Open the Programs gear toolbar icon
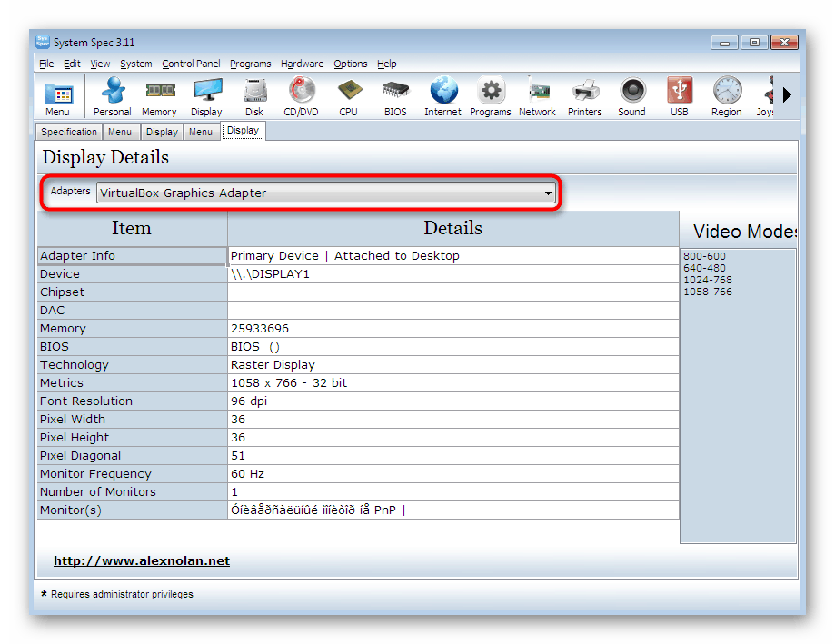The width and height of the screenshot is (835, 644). pyautogui.click(x=491, y=97)
